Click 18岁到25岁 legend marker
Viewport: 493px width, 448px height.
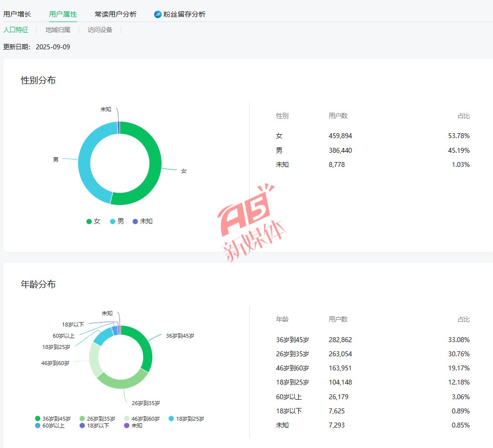tap(171, 419)
